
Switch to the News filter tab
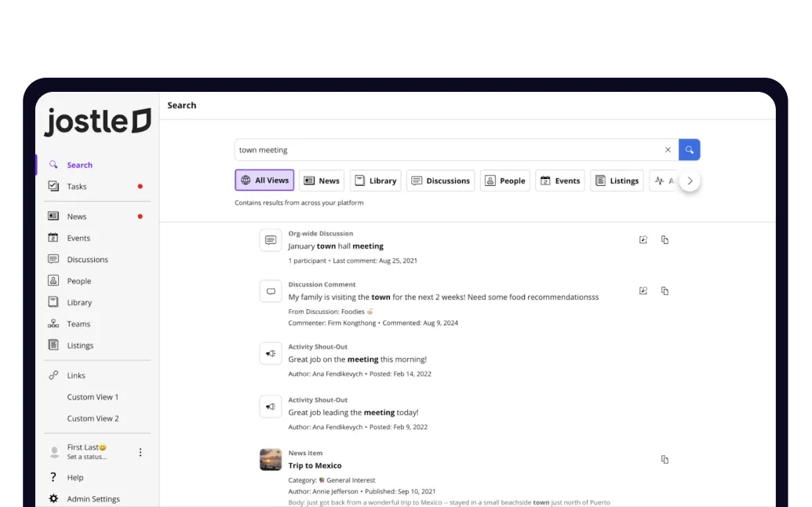(322, 181)
